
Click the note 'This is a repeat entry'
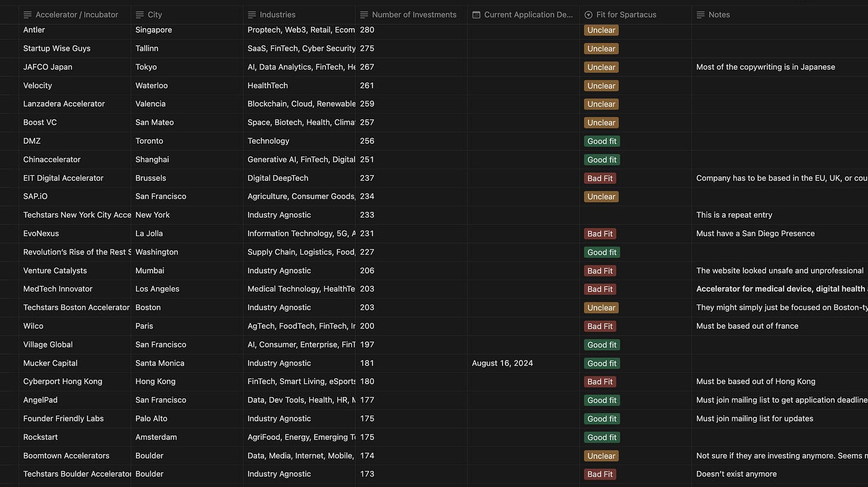coord(734,215)
